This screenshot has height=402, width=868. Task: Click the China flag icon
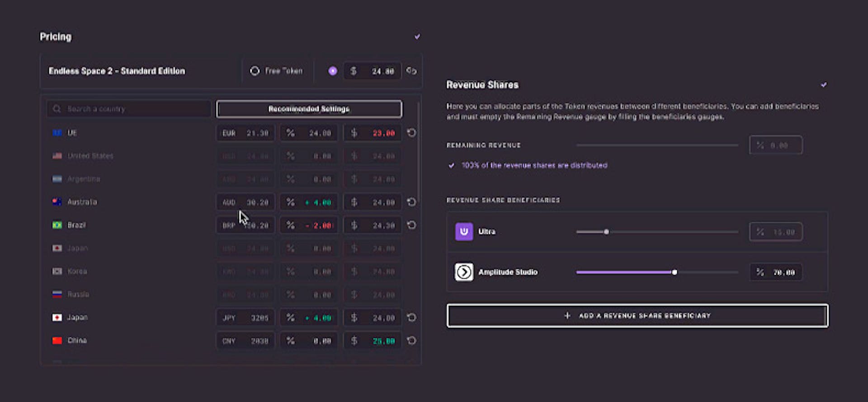coord(57,341)
